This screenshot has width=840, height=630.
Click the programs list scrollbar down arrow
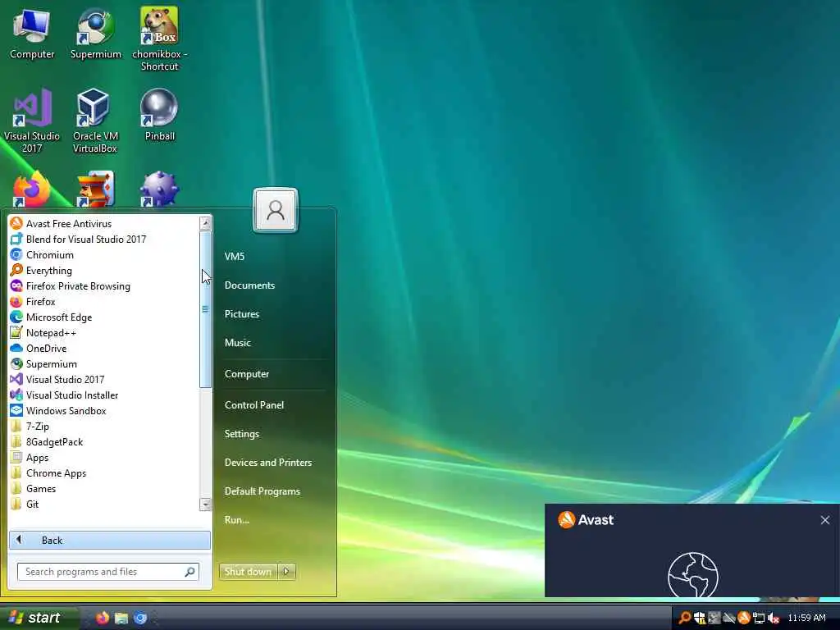click(x=205, y=504)
